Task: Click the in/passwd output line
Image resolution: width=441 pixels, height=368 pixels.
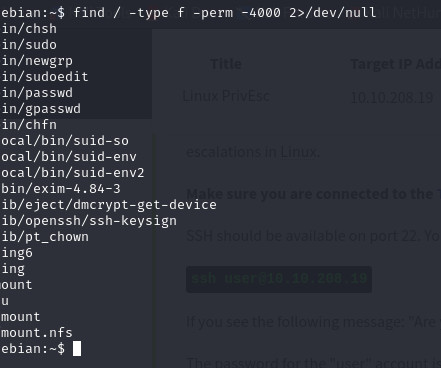Action: tap(37, 93)
